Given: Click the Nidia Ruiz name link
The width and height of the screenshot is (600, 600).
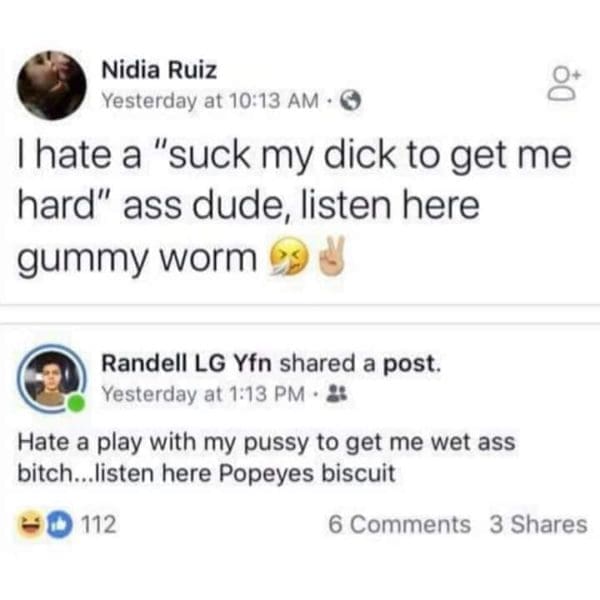Looking at the screenshot, I should (159, 70).
